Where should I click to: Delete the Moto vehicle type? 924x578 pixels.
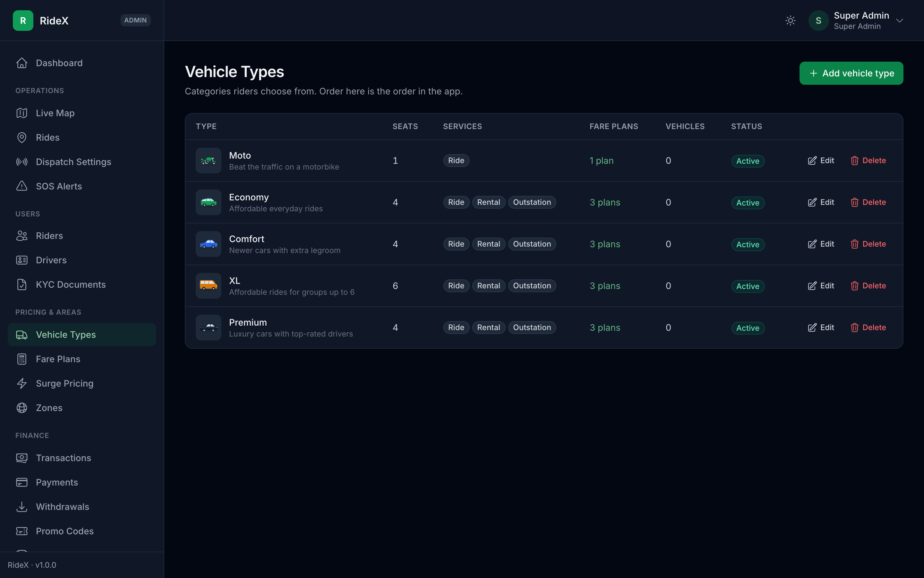click(868, 161)
